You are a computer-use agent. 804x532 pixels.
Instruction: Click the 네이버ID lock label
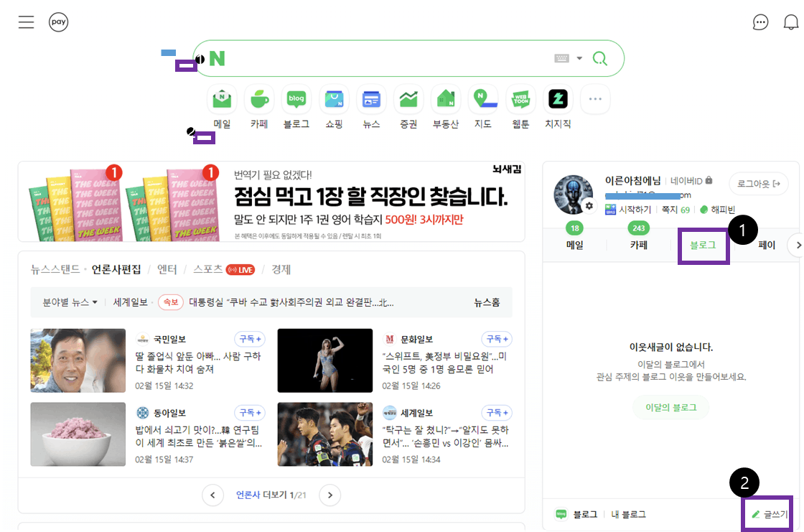[692, 181]
